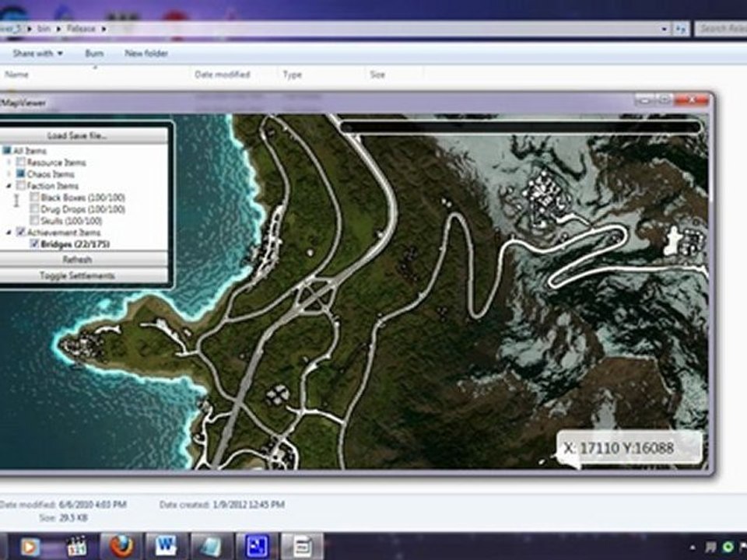The width and height of the screenshot is (747, 560).
Task: Launch Firefox from the taskbar
Action: (121, 547)
